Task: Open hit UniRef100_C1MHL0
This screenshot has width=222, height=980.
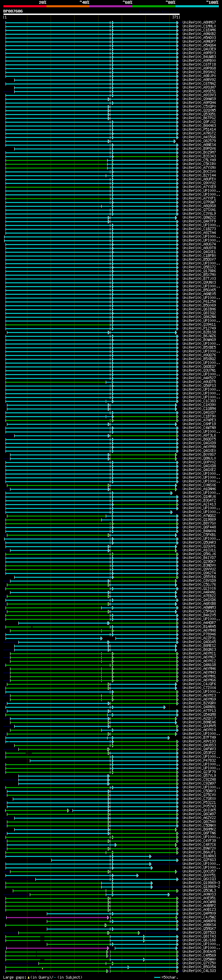Action: [x=199, y=26]
